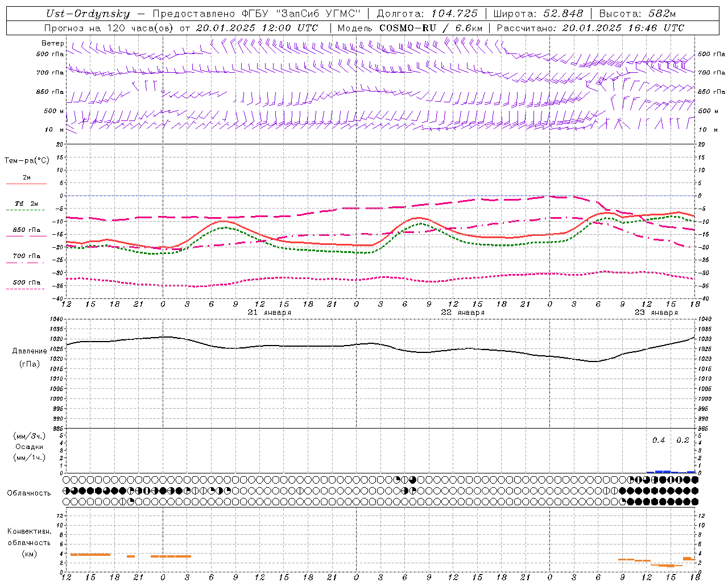Click the '21 января' date label
This screenshot has width=728, height=582.
point(270,313)
